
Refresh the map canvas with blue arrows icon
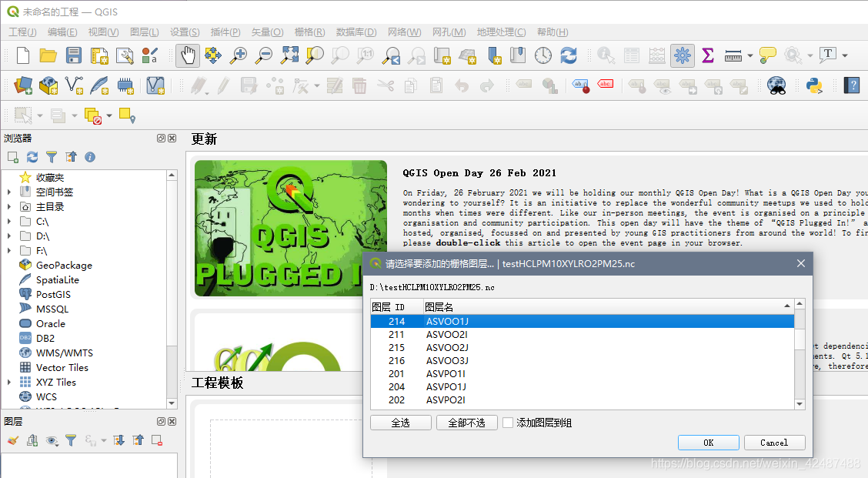point(569,55)
